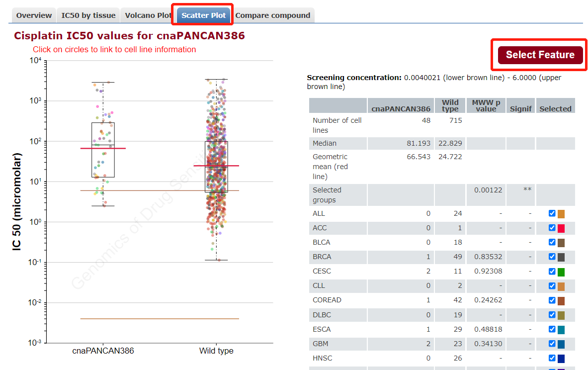Click the orange ALL color swatch

(561, 214)
